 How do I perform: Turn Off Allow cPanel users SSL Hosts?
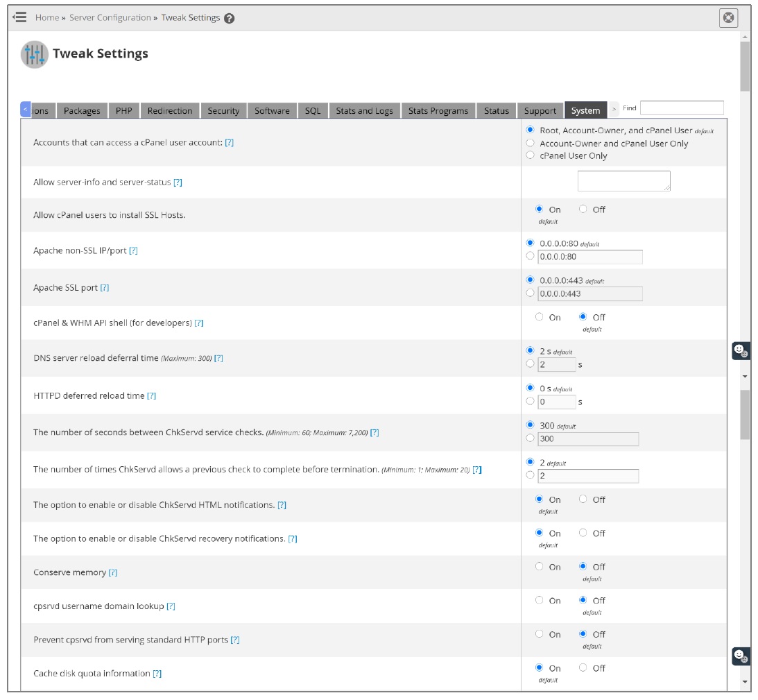pos(583,209)
